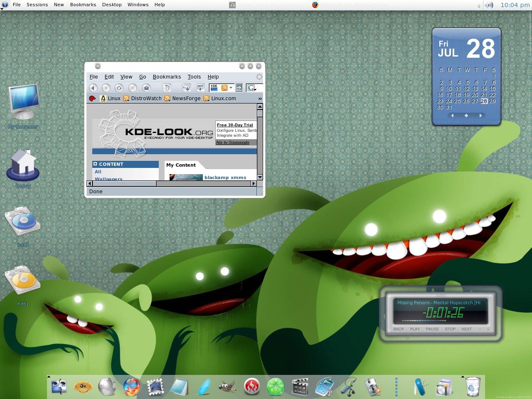Launch the blue feather application in dock
Image resolution: width=532 pixels, height=399 pixels.
click(x=204, y=387)
